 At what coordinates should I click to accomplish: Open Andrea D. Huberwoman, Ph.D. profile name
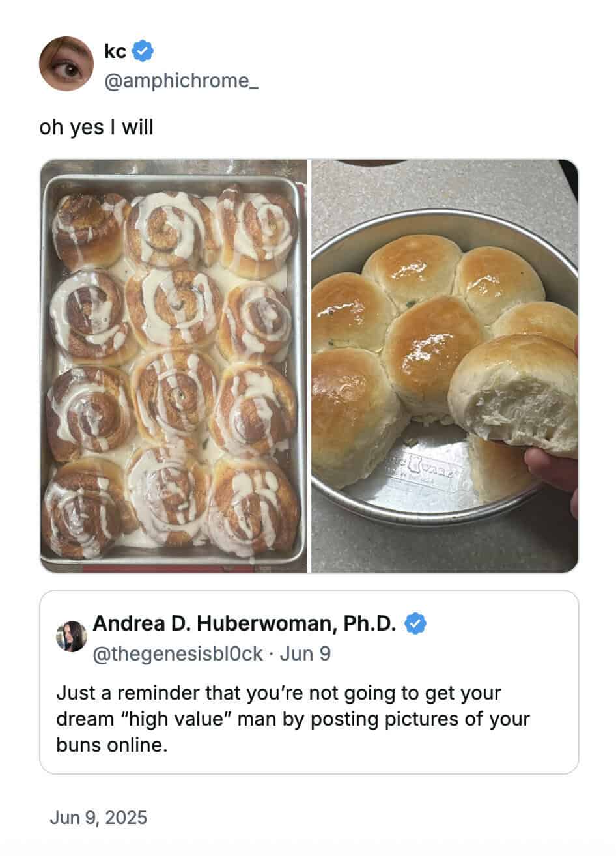point(245,623)
